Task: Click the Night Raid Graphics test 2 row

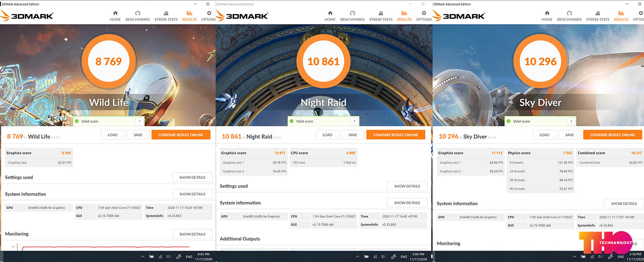Action: (x=254, y=171)
